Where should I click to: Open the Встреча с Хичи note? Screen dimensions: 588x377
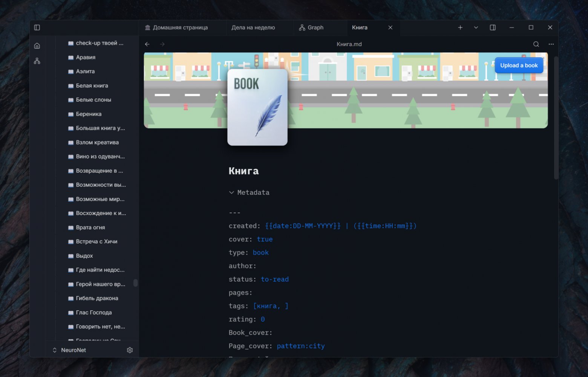(96, 241)
